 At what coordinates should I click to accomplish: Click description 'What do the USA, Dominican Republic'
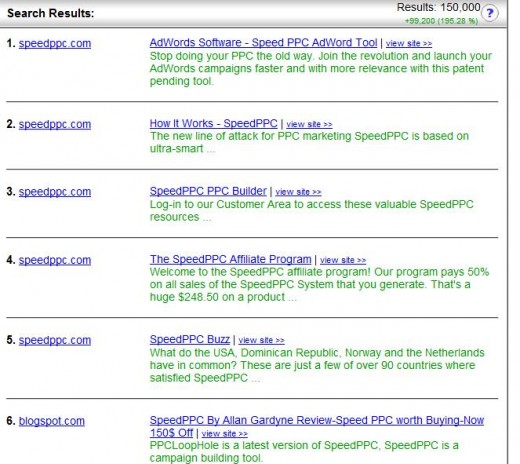[x=317, y=365]
